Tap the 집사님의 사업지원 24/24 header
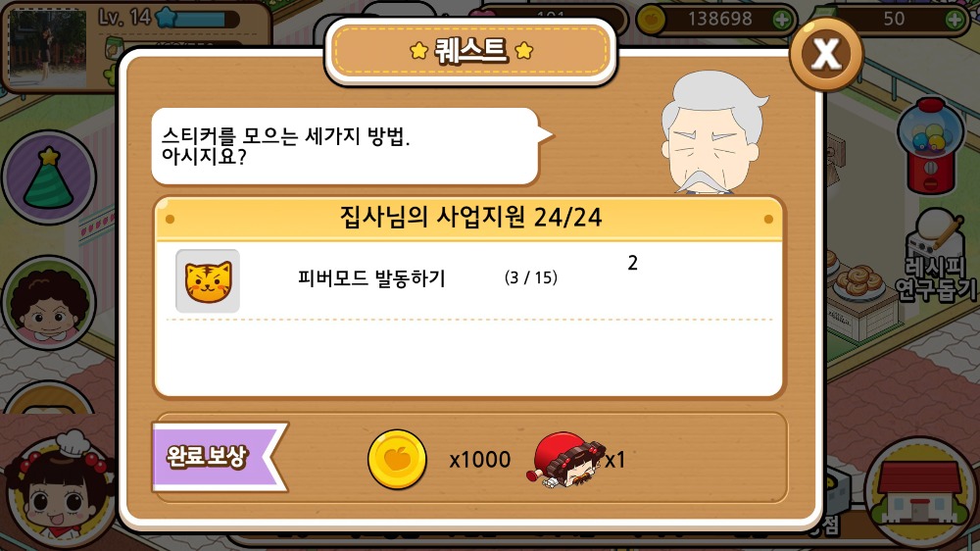Image resolution: width=980 pixels, height=551 pixels. [x=469, y=218]
